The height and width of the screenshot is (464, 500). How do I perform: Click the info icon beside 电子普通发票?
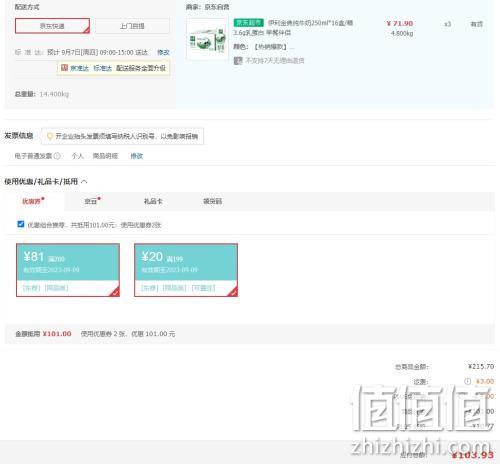coord(57,156)
